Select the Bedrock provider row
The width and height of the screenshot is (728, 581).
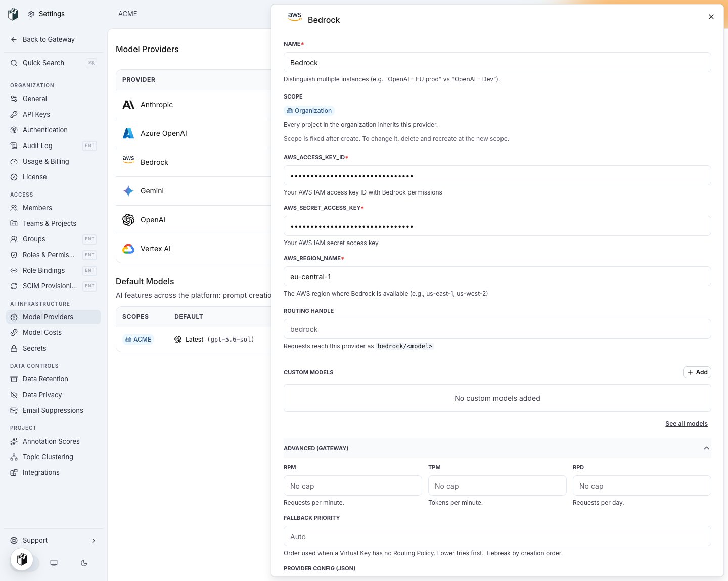pyautogui.click(x=194, y=162)
